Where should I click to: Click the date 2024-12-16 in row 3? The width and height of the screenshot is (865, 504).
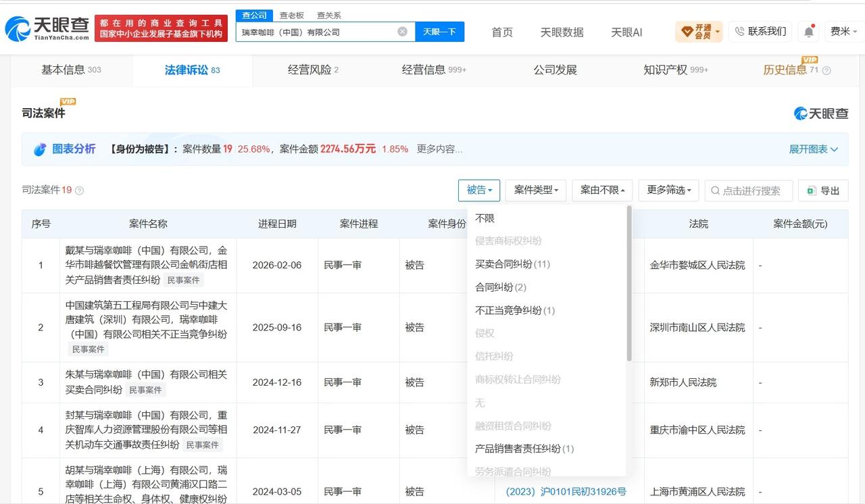pyautogui.click(x=277, y=382)
